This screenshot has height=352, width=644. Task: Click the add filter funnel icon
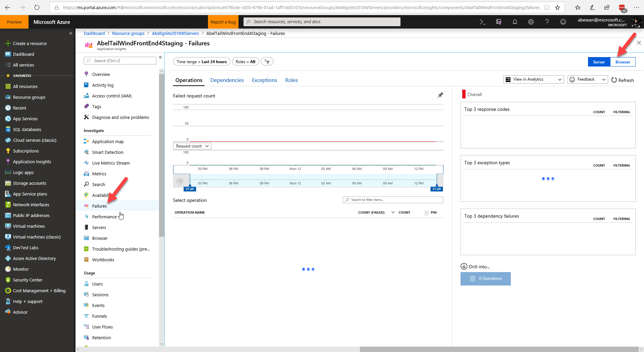click(267, 61)
